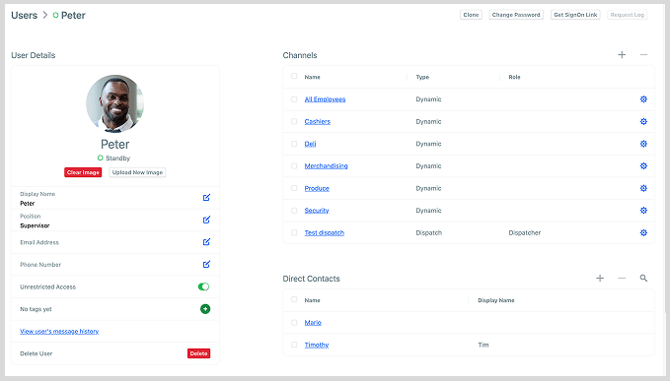
Task: Click Upload New Image button
Action: [137, 172]
